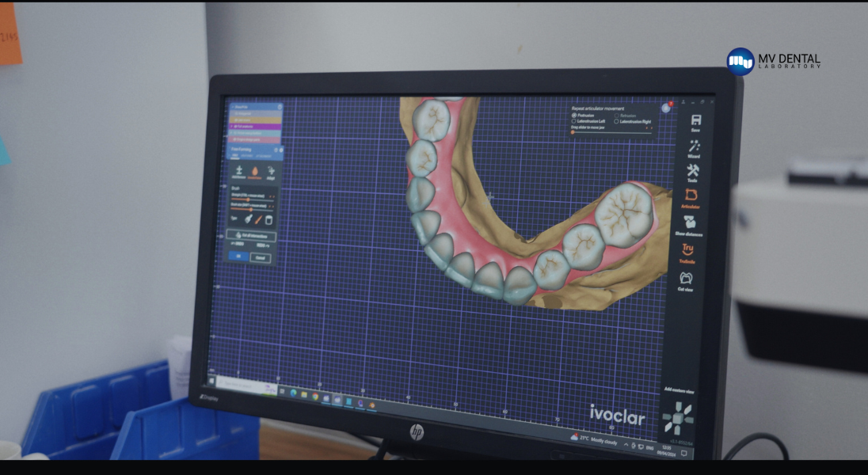
Task: Open the Windows notification center icon
Action: 684,454
